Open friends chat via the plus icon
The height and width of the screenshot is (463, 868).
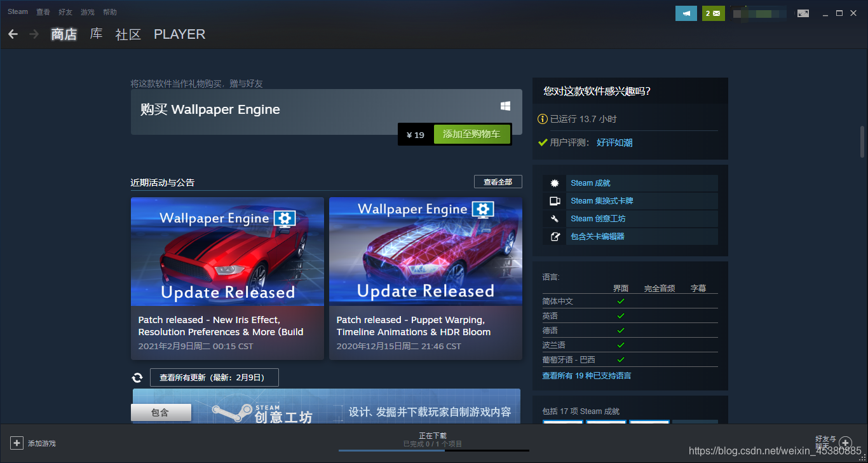(x=845, y=443)
